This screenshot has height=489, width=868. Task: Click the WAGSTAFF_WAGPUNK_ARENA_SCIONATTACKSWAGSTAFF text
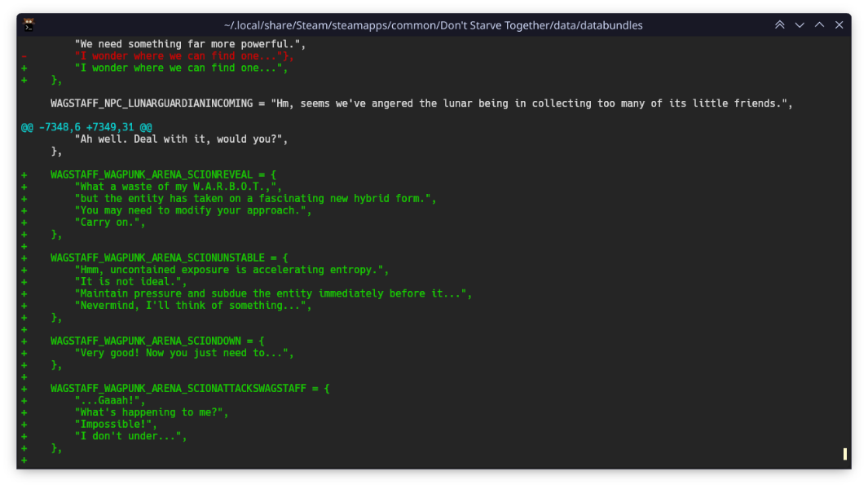tap(189, 389)
